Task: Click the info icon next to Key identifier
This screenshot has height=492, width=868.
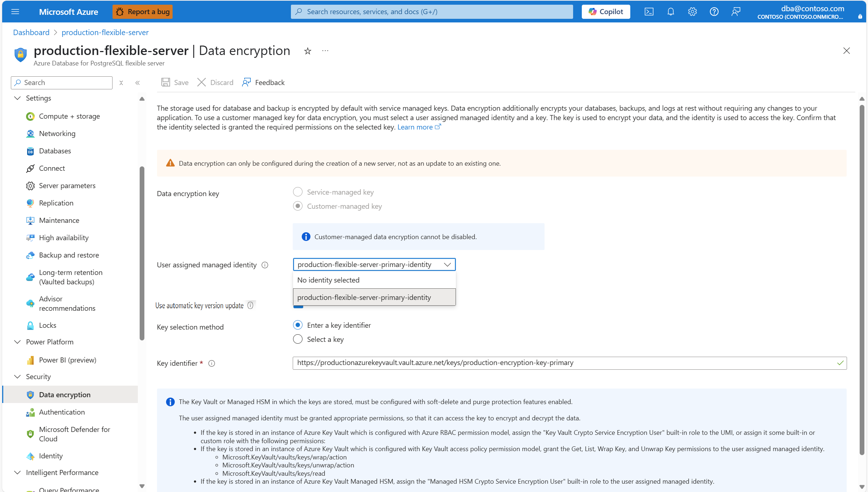Action: [212, 364]
